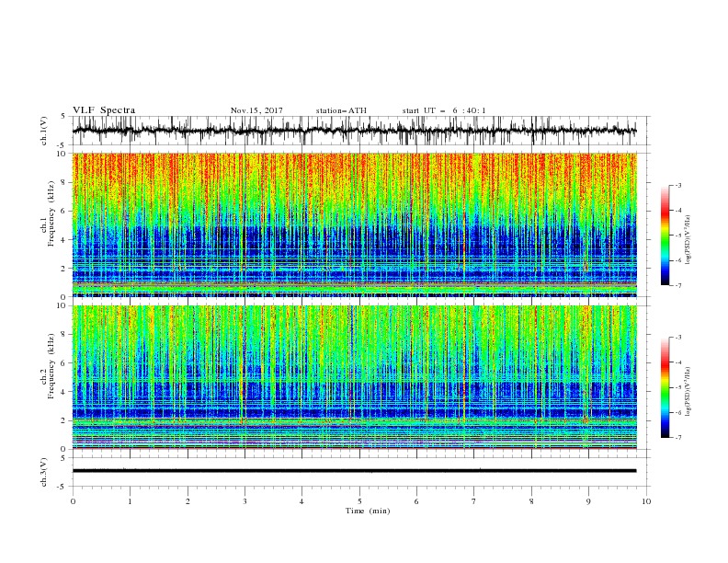This screenshot has width=728, height=563.
Task: Click the time axis tick label '4'
Action: pos(301,501)
